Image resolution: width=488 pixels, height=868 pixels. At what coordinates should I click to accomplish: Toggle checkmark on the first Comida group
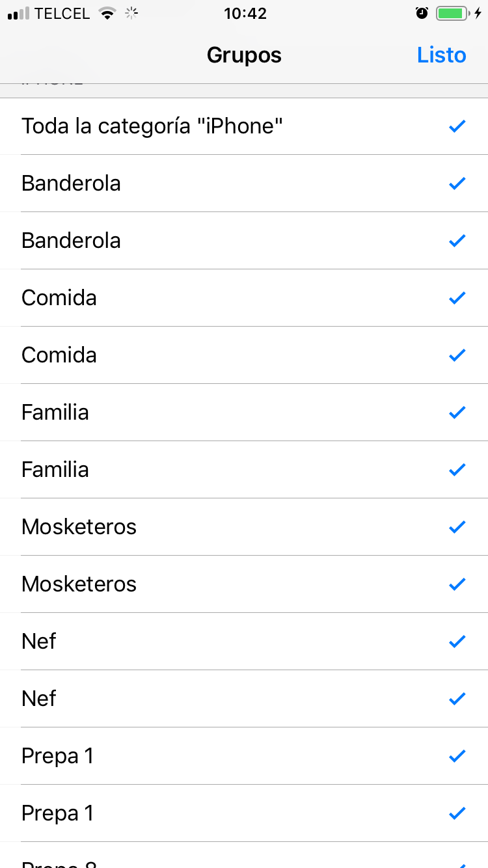coord(457,298)
